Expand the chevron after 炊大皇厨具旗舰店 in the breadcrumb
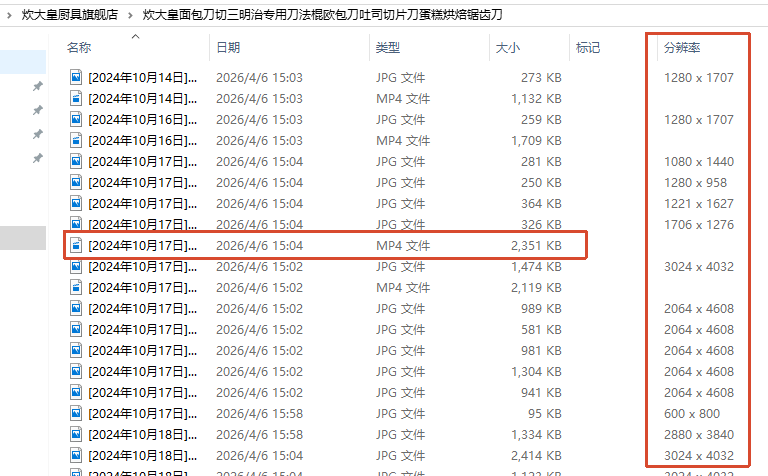The image size is (768, 476). pos(130,15)
